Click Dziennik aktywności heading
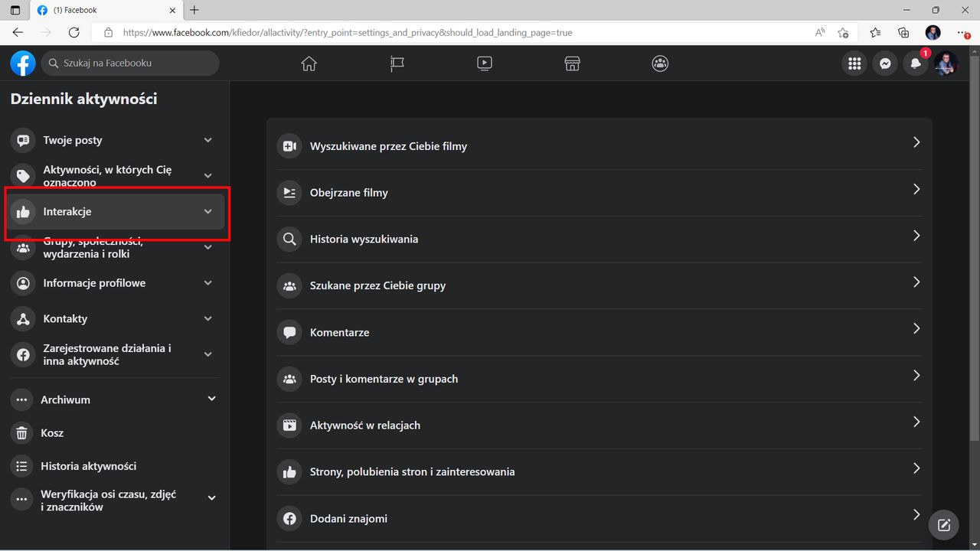 [84, 99]
